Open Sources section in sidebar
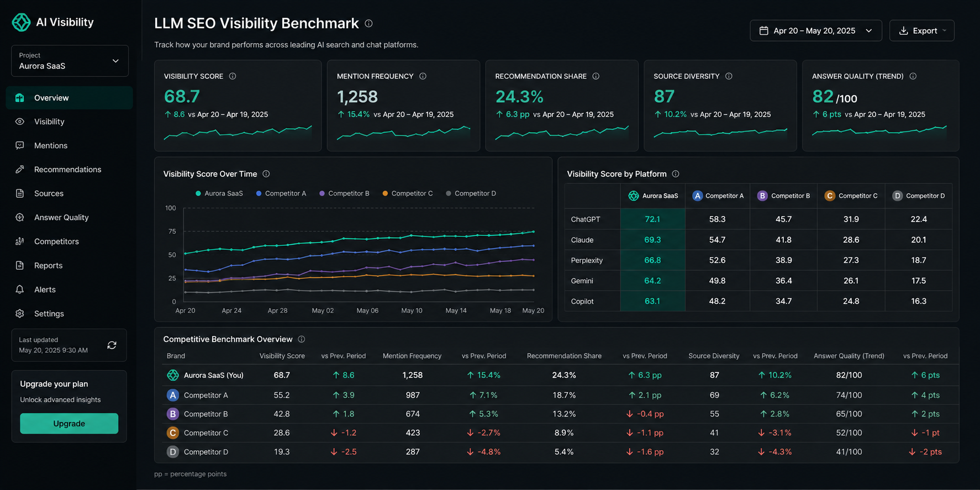980x490 pixels. (70, 193)
